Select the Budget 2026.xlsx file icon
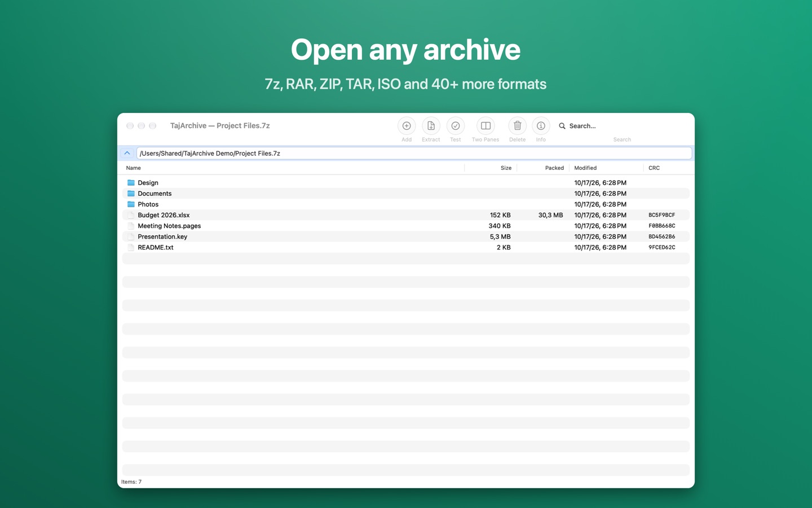 click(x=131, y=215)
